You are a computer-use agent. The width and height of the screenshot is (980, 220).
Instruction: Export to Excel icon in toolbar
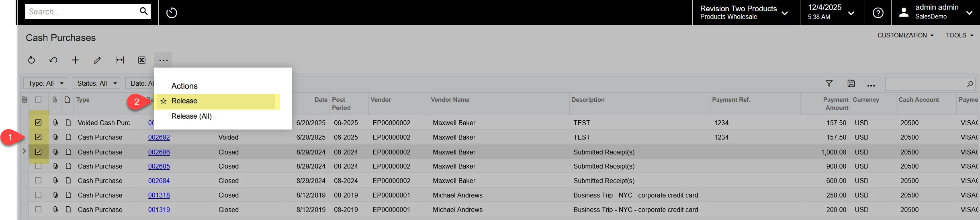pyautogui.click(x=142, y=60)
